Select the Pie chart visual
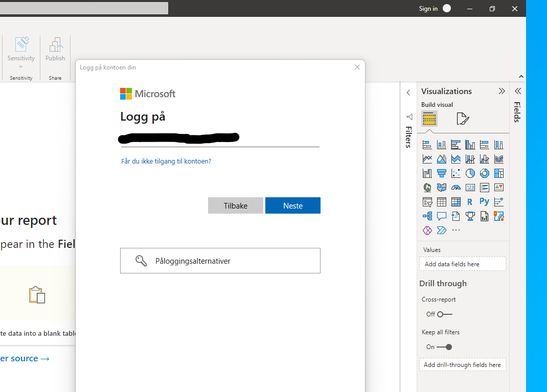This screenshot has height=392, width=547. click(x=470, y=173)
